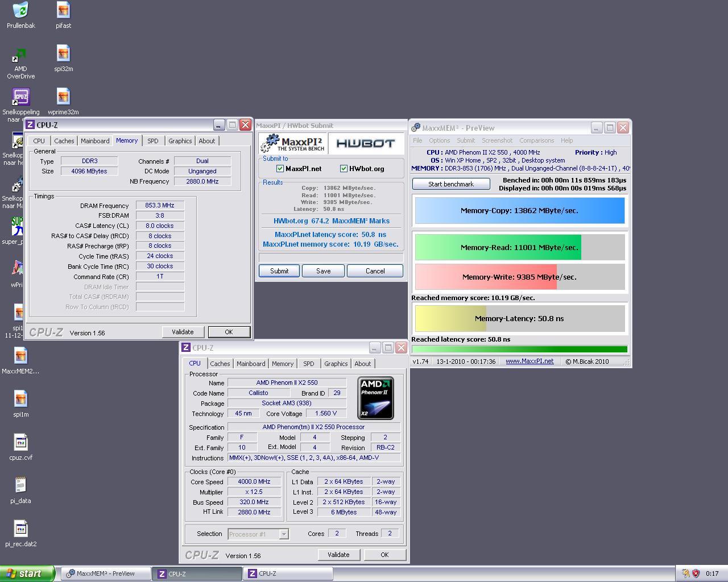The image size is (728, 582).
Task: Click the green benchmark progress bar
Action: click(x=520, y=349)
